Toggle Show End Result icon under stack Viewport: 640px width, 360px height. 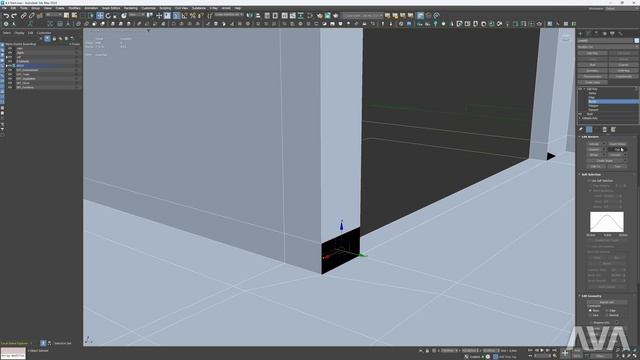click(x=589, y=129)
